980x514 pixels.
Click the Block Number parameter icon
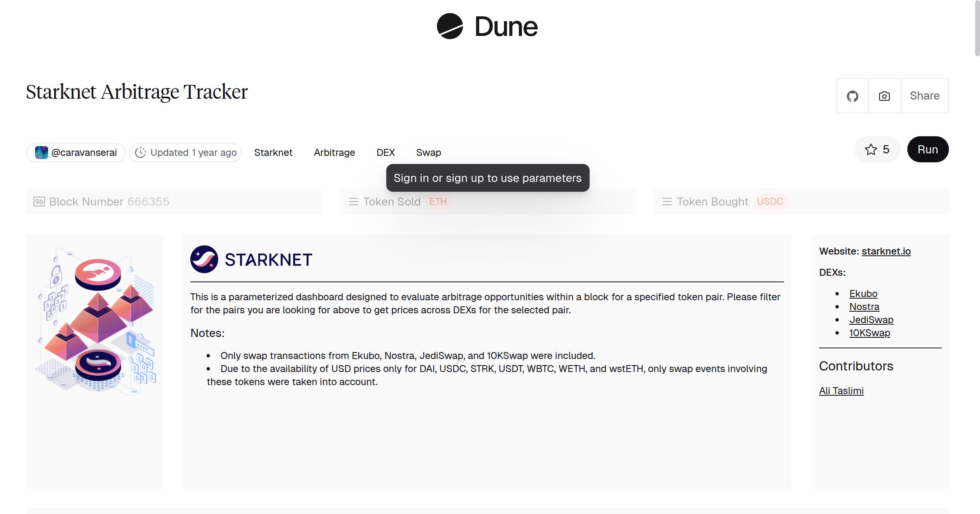coord(39,201)
